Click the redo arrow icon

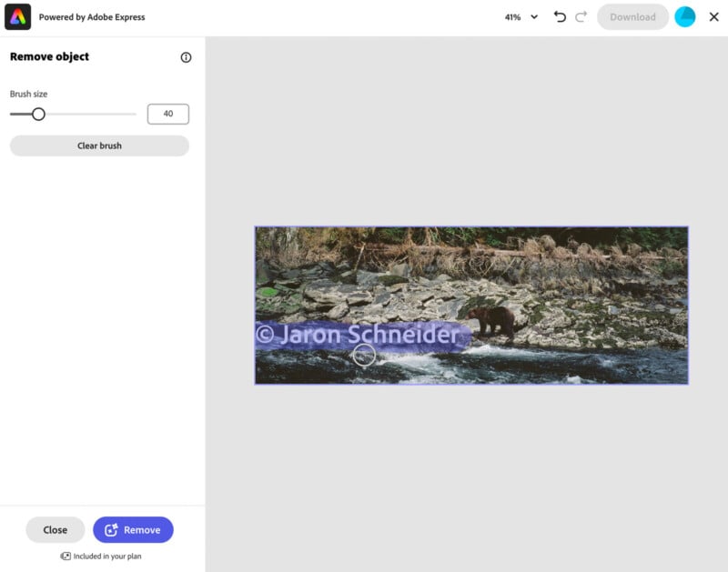tap(581, 17)
